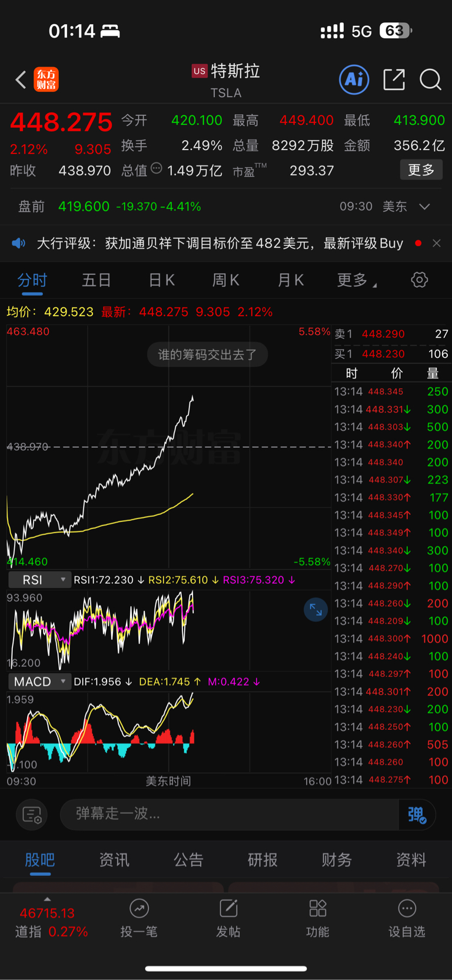452x980 pixels.
Task: Switch to 月K chart tab
Action: [291, 280]
